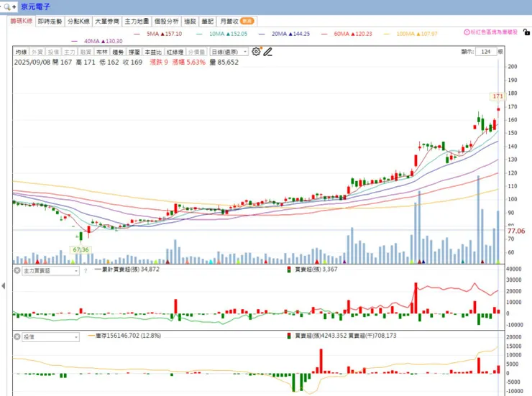The image size is (532, 396).
Task: Toggle the 布林 Bollinger overlay
Action: [102, 52]
